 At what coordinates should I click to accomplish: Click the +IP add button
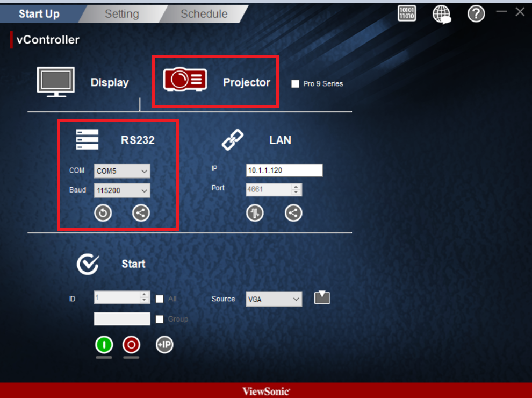[164, 345]
